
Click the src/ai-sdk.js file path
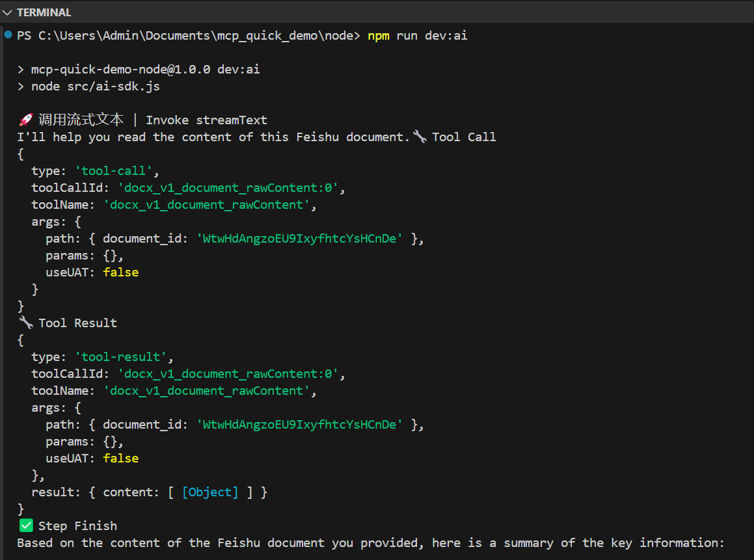113,87
